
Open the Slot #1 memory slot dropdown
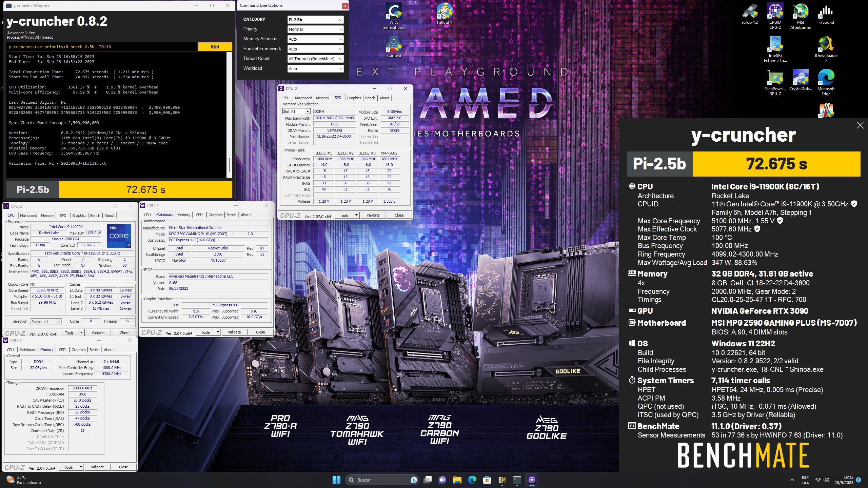point(296,111)
